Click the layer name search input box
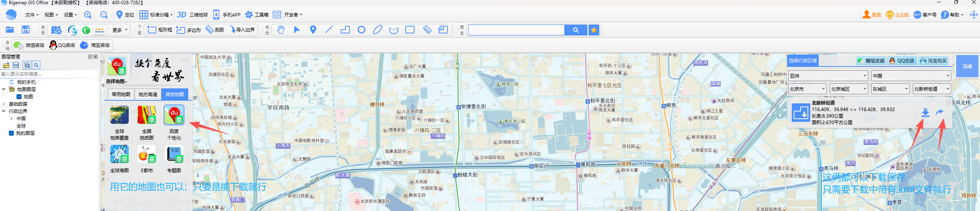 coord(49,74)
